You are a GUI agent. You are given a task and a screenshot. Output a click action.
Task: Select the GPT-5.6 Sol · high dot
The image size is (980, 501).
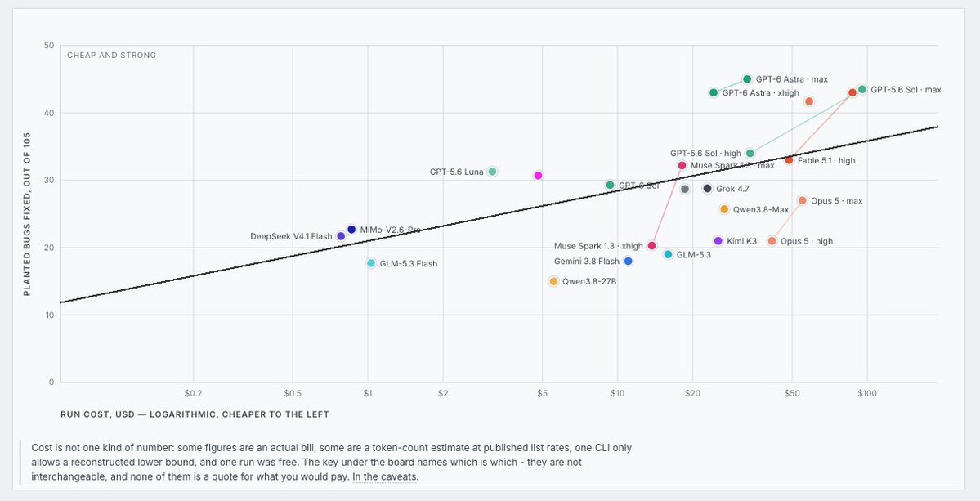(750, 153)
